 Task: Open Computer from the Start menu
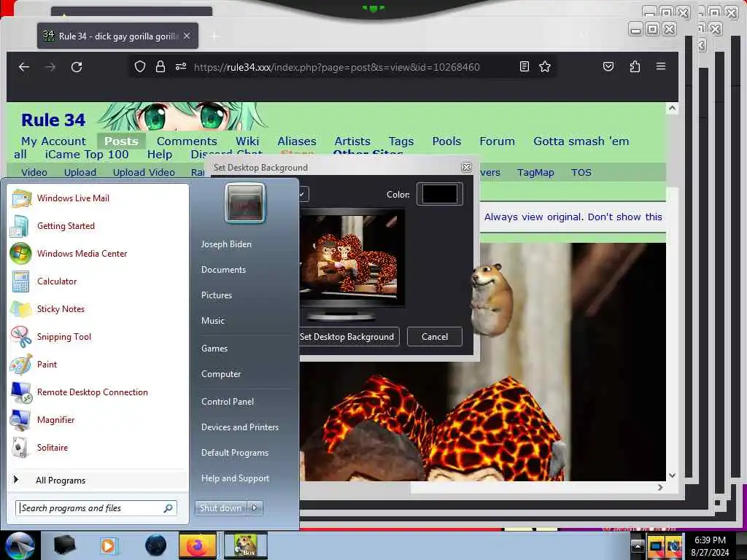tap(220, 374)
